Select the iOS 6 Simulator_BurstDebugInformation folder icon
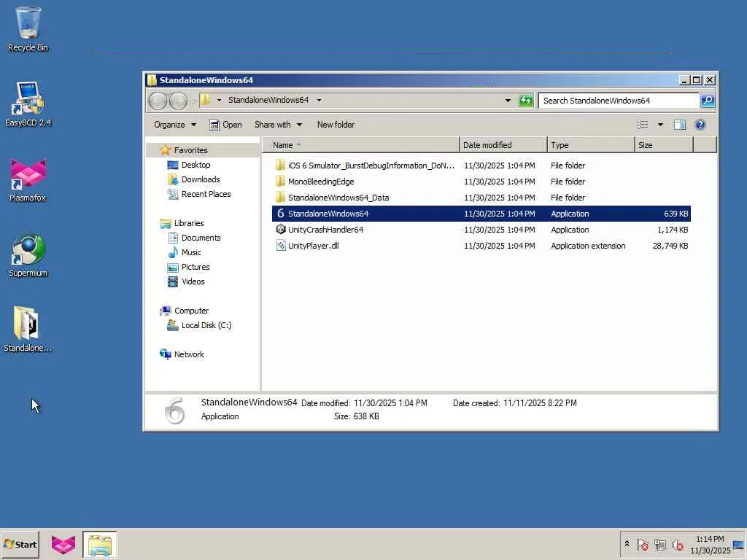 281,166
